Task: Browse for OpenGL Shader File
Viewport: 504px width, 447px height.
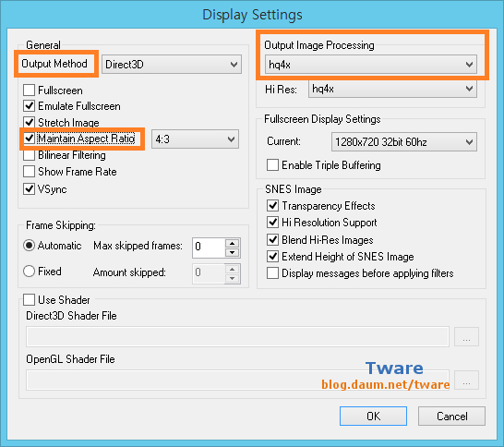Action: coord(466,381)
